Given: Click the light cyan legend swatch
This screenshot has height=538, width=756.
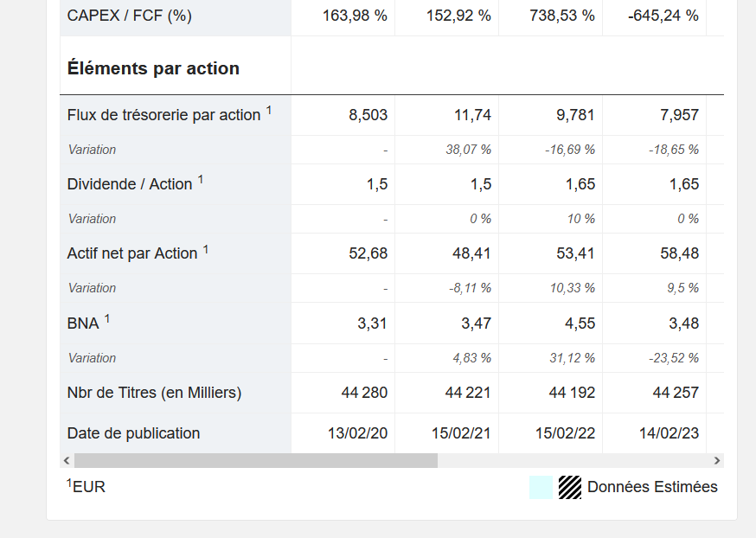Looking at the screenshot, I should (541, 488).
